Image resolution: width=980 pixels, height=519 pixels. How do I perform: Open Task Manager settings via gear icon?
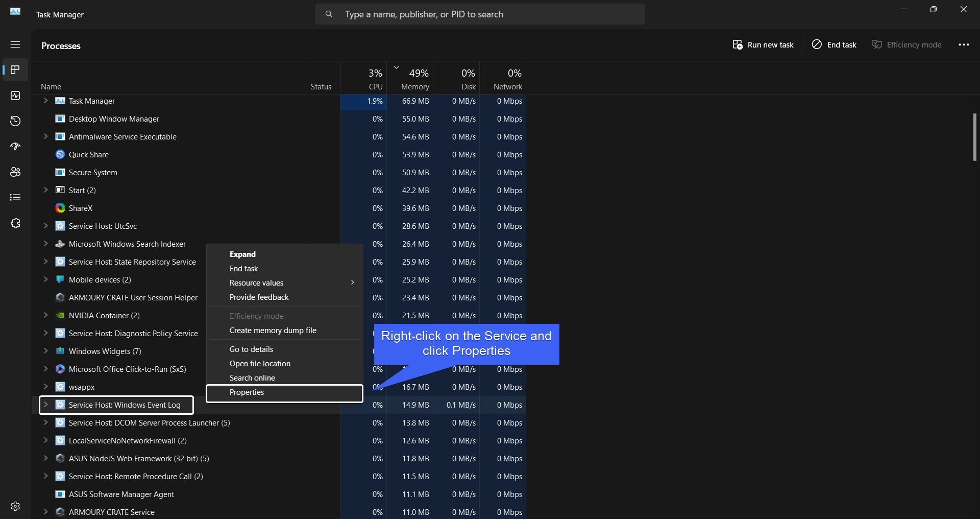click(x=15, y=506)
